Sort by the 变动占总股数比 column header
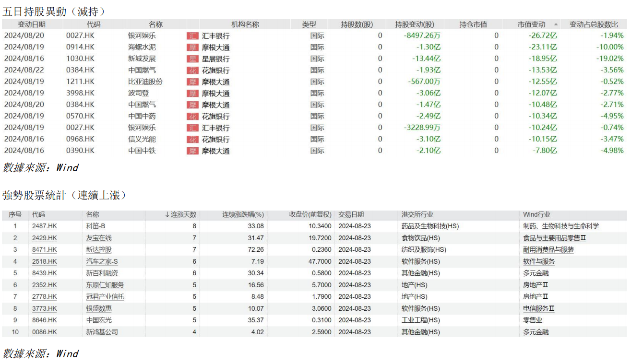 tap(594, 24)
